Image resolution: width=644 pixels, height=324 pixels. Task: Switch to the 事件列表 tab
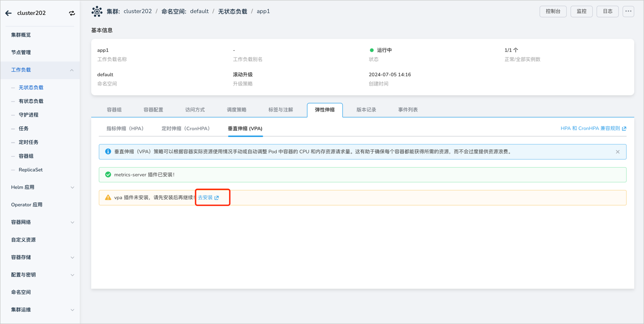click(x=408, y=110)
